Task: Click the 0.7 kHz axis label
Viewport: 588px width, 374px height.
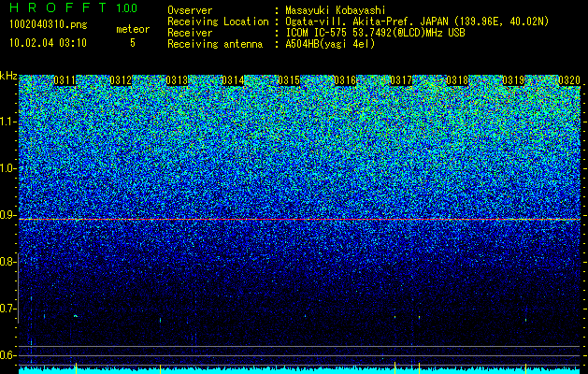Action: click(7, 309)
